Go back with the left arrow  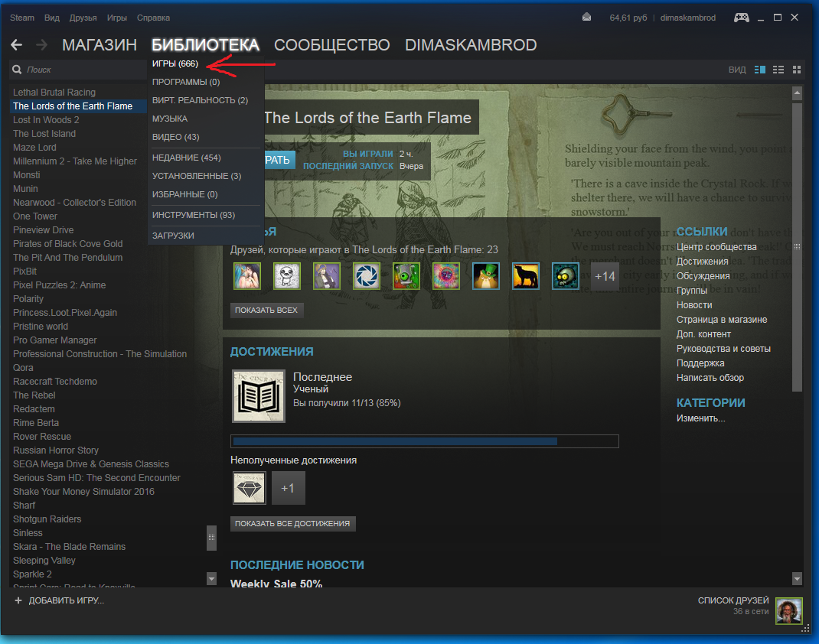17,45
